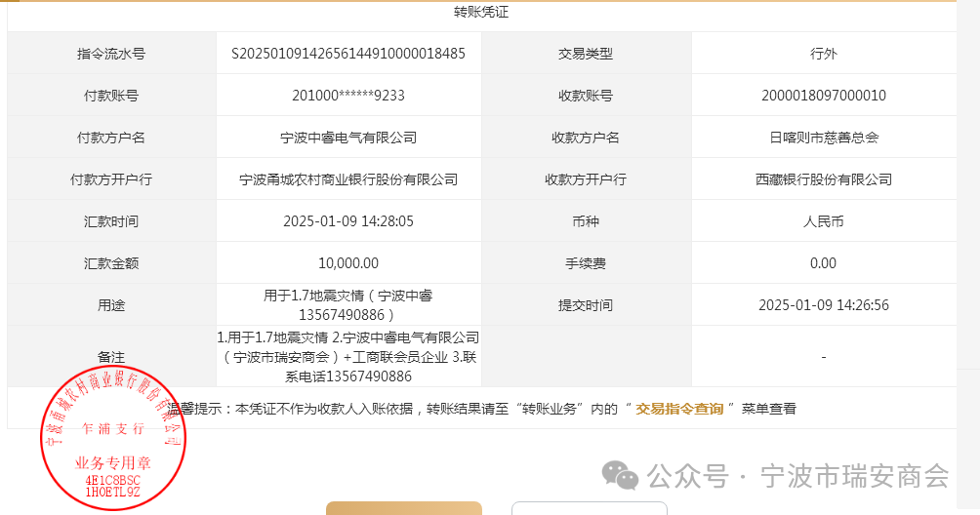Click the white outlined button below the voucher

pyautogui.click(x=590, y=508)
